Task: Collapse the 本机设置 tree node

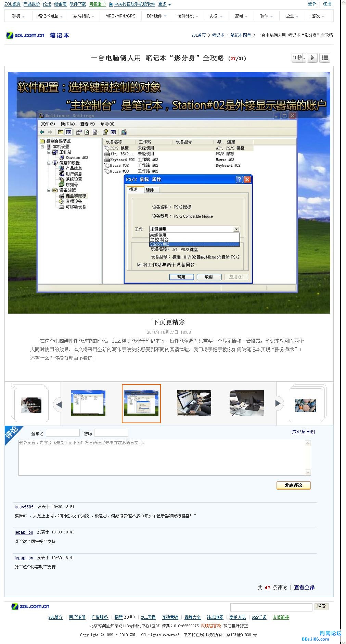Action: tap(43, 147)
